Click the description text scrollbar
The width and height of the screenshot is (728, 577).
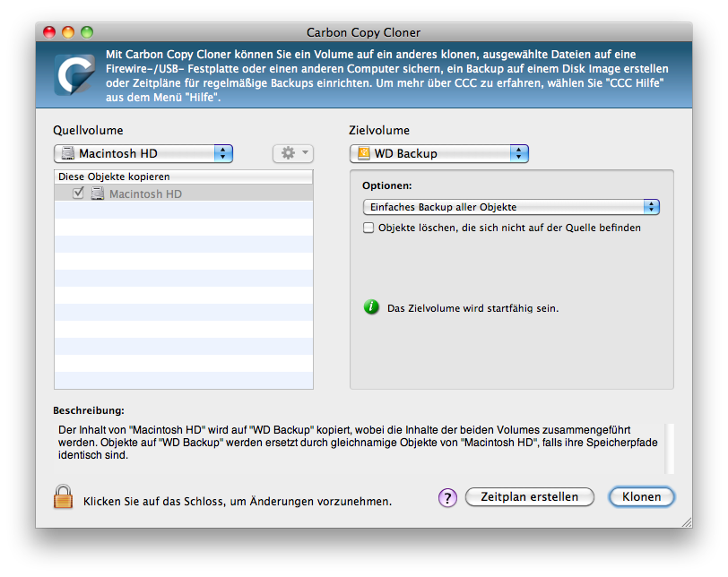click(669, 449)
